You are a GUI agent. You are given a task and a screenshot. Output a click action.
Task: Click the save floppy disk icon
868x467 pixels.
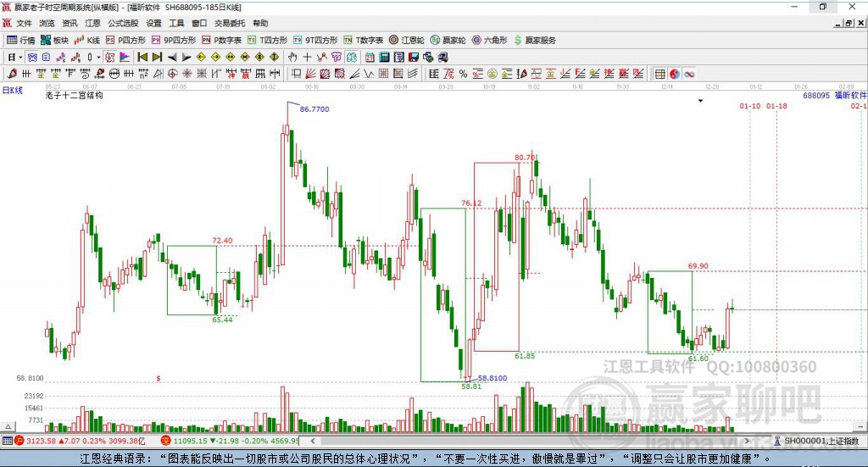click(413, 57)
